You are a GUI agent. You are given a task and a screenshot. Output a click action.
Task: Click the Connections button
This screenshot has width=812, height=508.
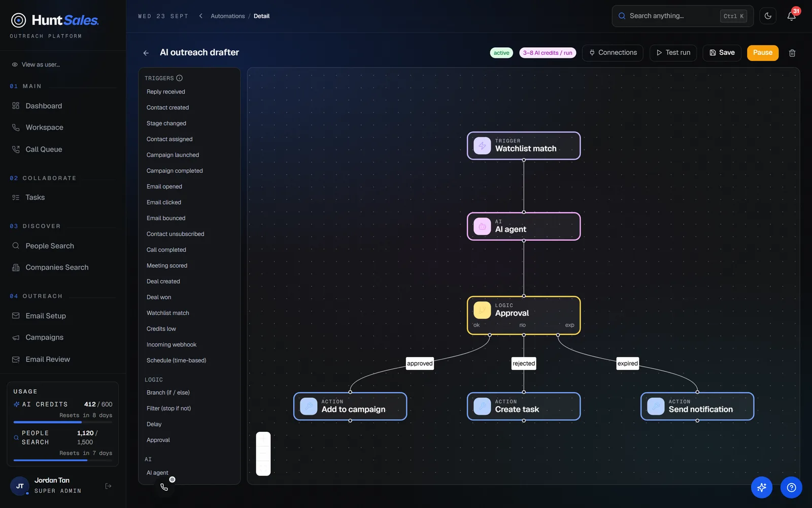point(613,53)
